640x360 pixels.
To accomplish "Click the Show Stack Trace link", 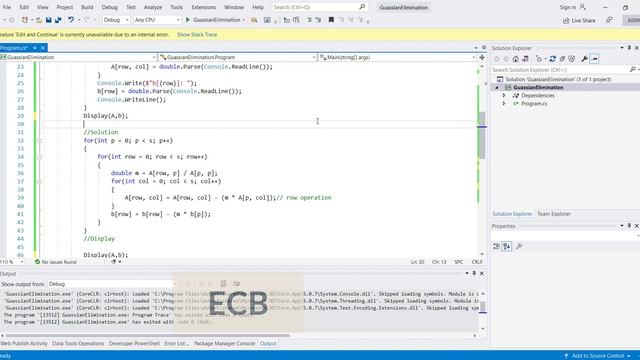I will click(197, 35).
